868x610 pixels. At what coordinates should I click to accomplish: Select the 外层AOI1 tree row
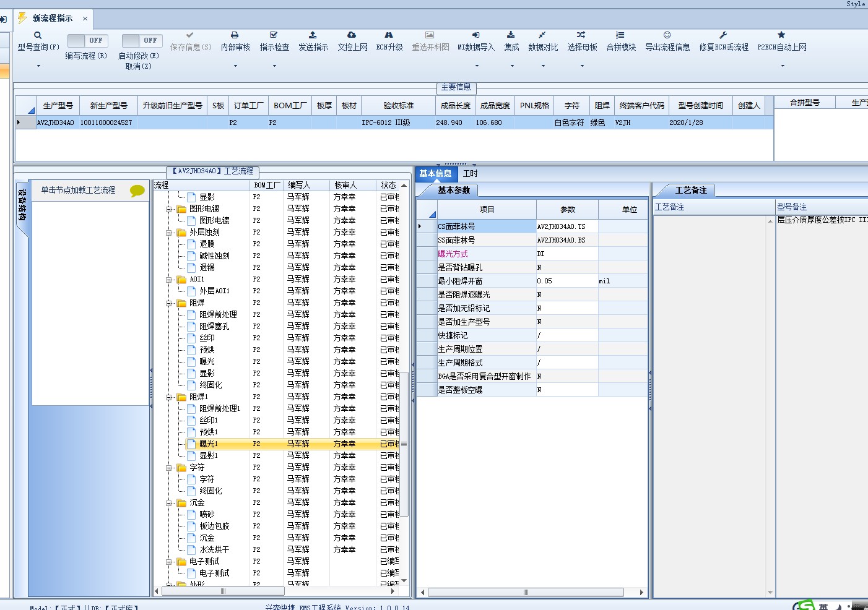tap(214, 291)
